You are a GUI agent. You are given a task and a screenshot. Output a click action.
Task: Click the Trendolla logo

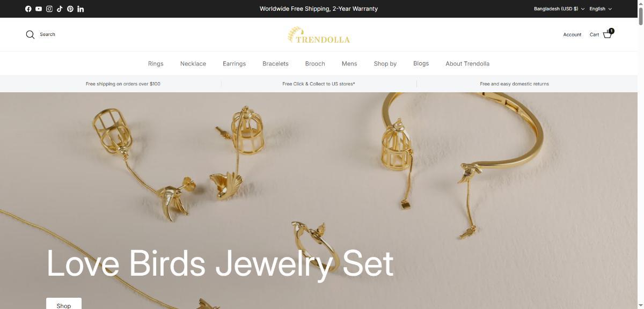coord(319,35)
